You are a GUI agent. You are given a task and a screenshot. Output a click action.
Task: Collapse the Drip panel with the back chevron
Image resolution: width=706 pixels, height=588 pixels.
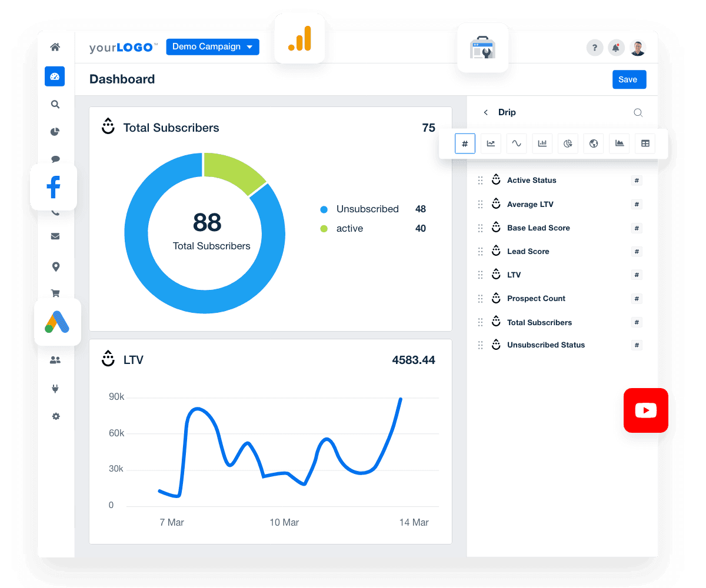point(487,112)
